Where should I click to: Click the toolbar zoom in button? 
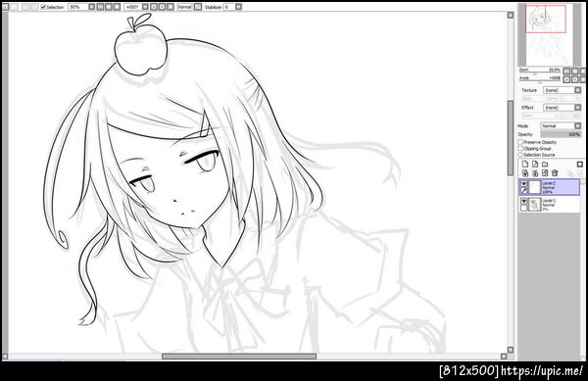click(x=109, y=7)
